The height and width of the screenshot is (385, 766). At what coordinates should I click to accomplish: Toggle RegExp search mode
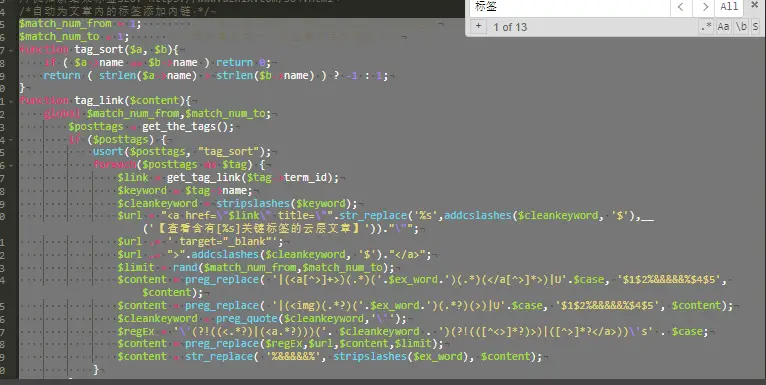pyautogui.click(x=706, y=27)
